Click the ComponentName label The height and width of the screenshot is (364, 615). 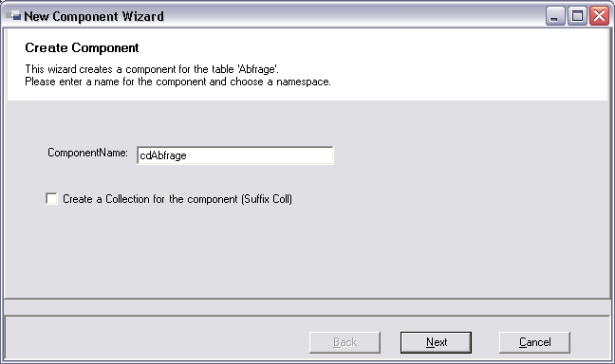(x=87, y=153)
